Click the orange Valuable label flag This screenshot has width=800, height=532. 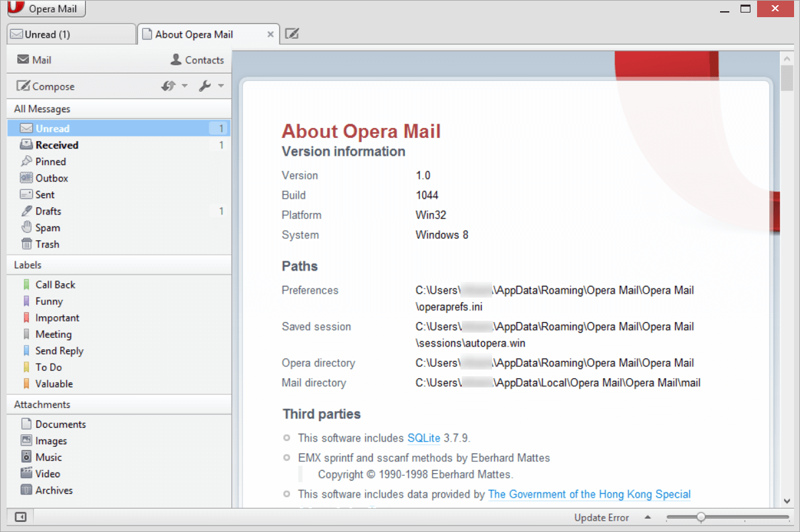tap(26, 383)
